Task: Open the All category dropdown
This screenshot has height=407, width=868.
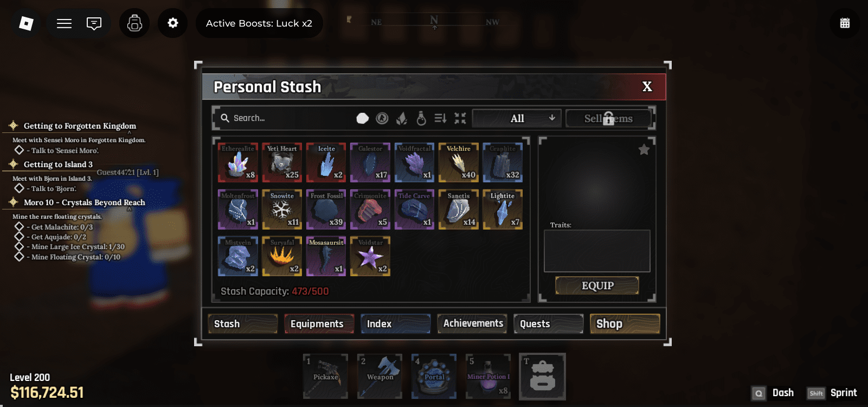Action: (517, 118)
